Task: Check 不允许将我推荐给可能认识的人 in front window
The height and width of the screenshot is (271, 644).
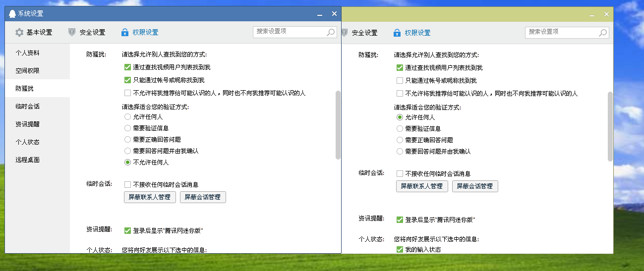Action: point(127,93)
